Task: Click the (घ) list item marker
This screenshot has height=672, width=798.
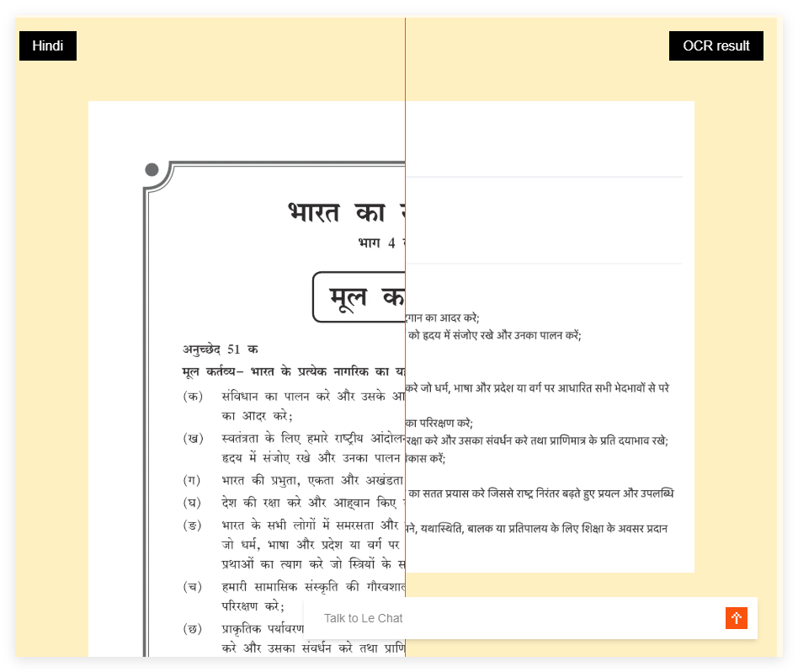Action: 193,502
